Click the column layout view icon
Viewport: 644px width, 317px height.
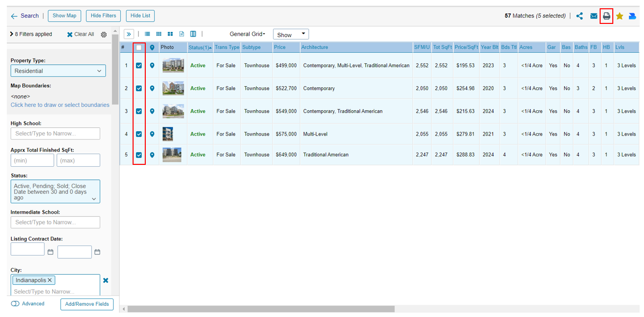point(193,34)
